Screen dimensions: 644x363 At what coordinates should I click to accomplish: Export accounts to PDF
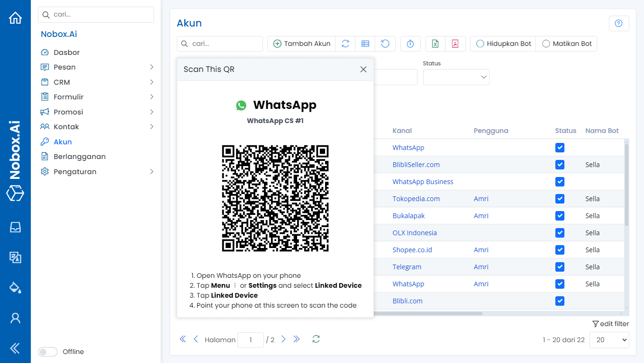click(x=455, y=44)
